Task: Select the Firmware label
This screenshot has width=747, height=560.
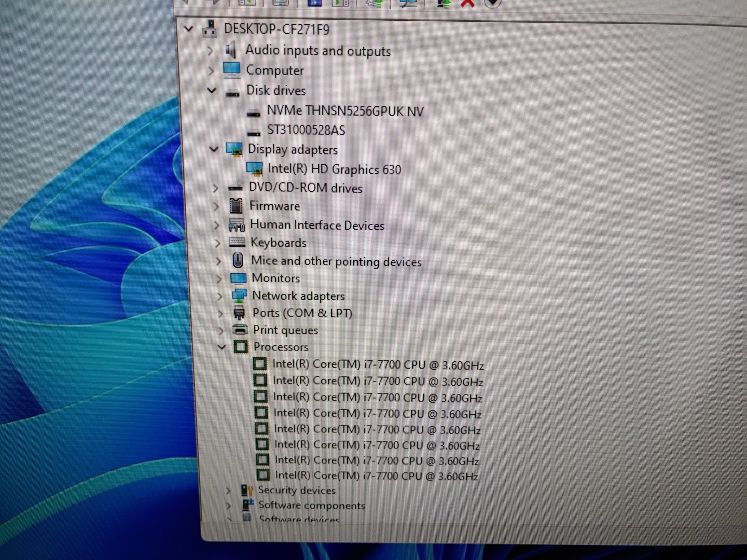Action: (x=274, y=206)
